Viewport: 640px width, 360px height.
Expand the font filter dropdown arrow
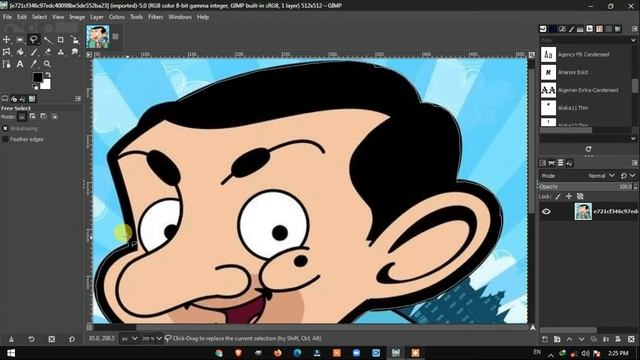click(x=633, y=40)
